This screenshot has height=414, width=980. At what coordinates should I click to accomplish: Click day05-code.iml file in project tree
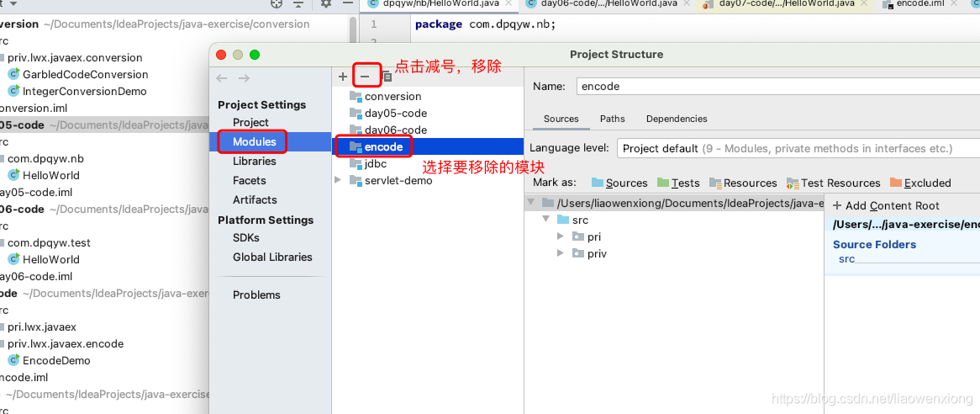[35, 192]
